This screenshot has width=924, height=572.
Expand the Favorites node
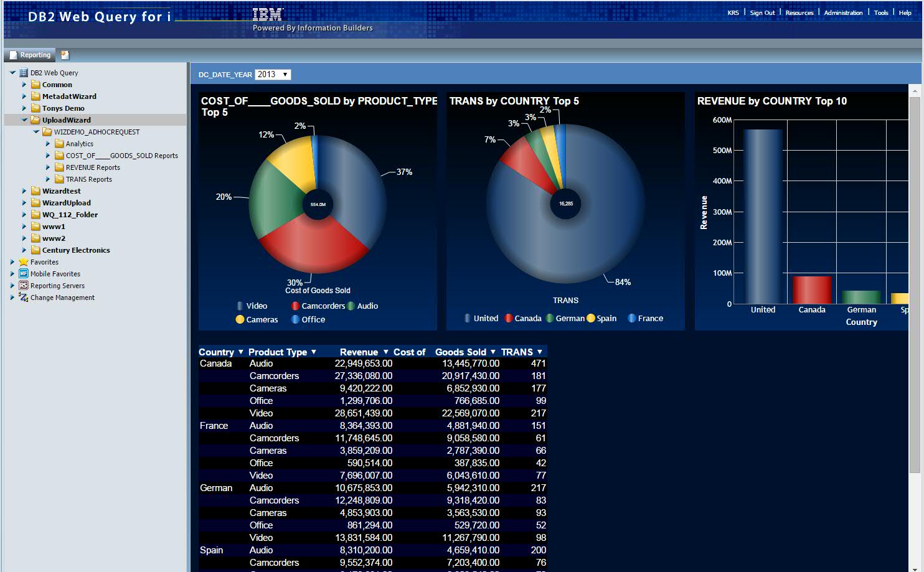coord(12,262)
